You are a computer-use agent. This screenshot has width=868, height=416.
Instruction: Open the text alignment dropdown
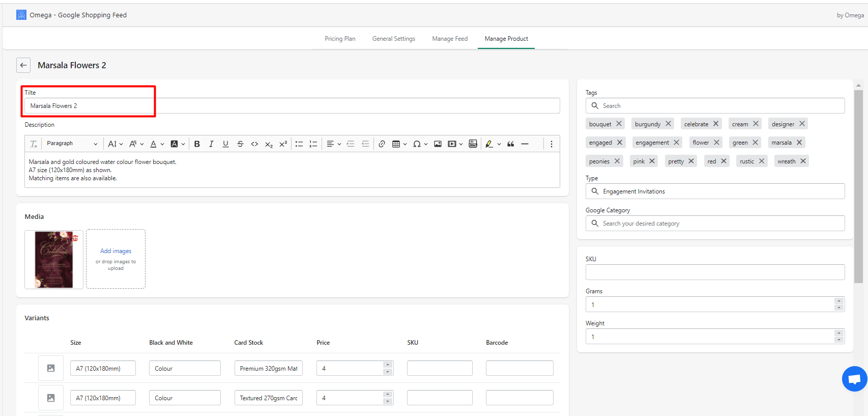[334, 144]
